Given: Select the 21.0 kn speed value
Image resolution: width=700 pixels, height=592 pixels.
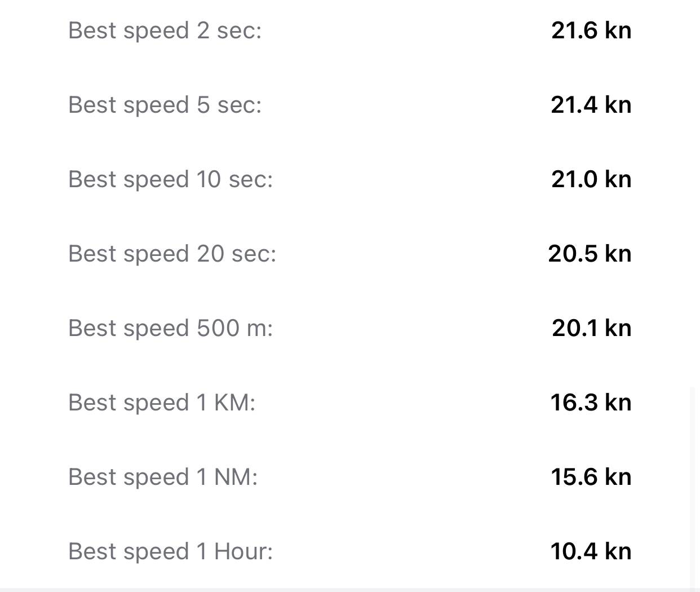Looking at the screenshot, I should tap(591, 179).
